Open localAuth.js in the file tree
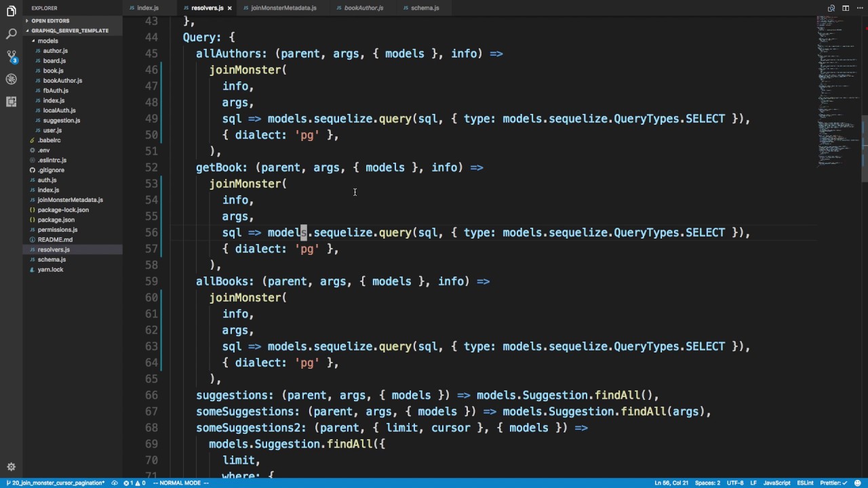This screenshot has height=488, width=868. [x=59, y=110]
